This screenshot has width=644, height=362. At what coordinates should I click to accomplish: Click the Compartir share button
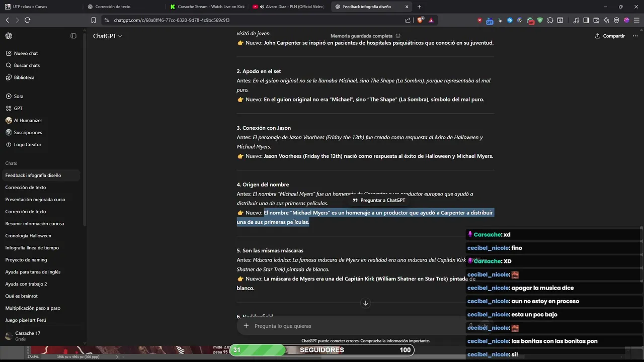[610, 36]
